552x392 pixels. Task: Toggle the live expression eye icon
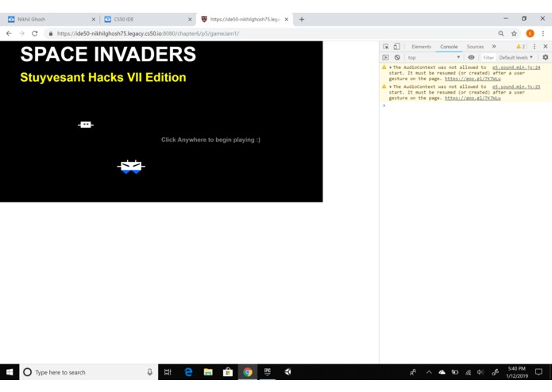471,57
